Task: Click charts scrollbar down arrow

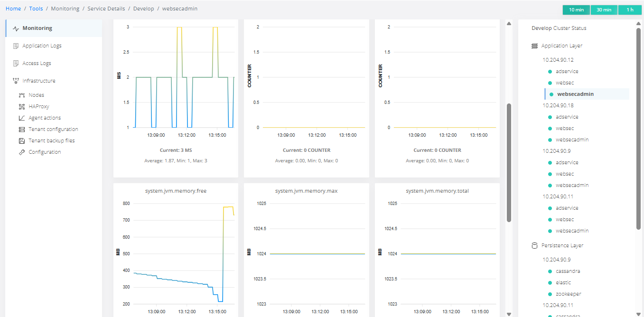Action: [x=509, y=314]
